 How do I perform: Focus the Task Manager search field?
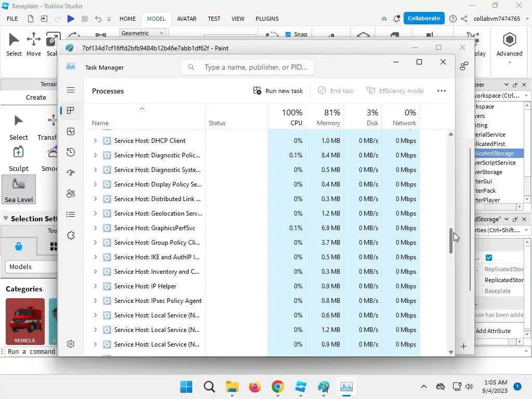248,67
